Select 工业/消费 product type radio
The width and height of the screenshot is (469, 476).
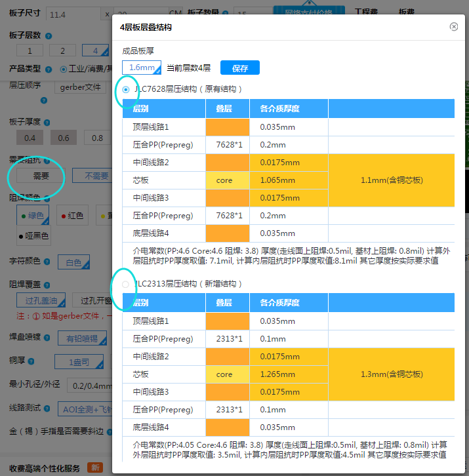(64, 69)
